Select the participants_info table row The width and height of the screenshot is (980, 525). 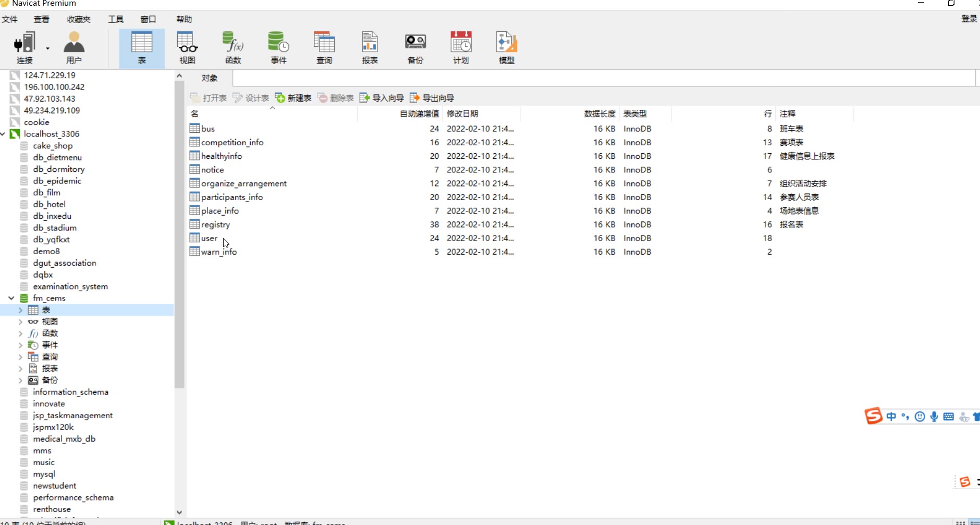pos(521,197)
